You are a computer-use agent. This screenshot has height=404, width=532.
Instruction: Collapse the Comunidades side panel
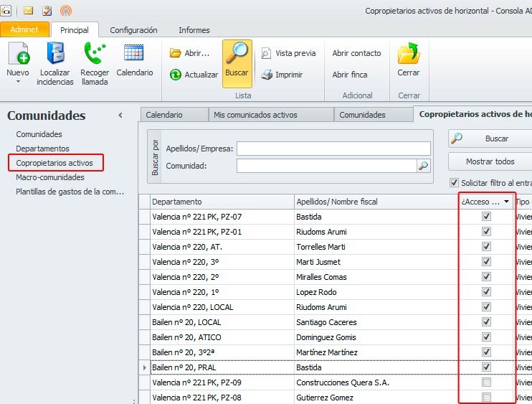120,116
